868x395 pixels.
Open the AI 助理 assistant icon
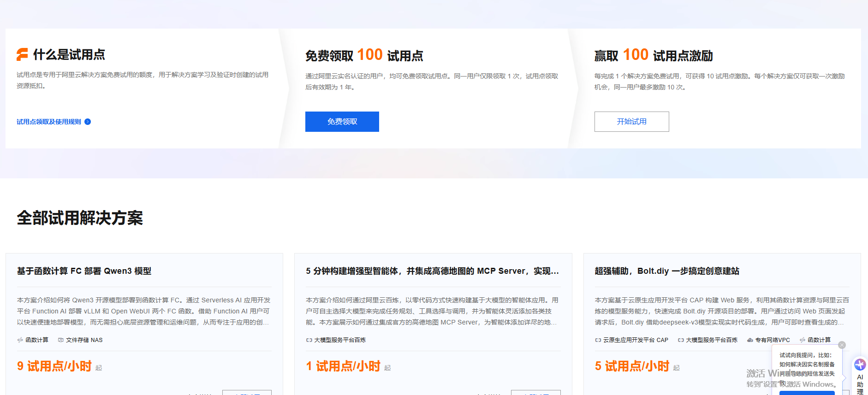click(x=860, y=365)
